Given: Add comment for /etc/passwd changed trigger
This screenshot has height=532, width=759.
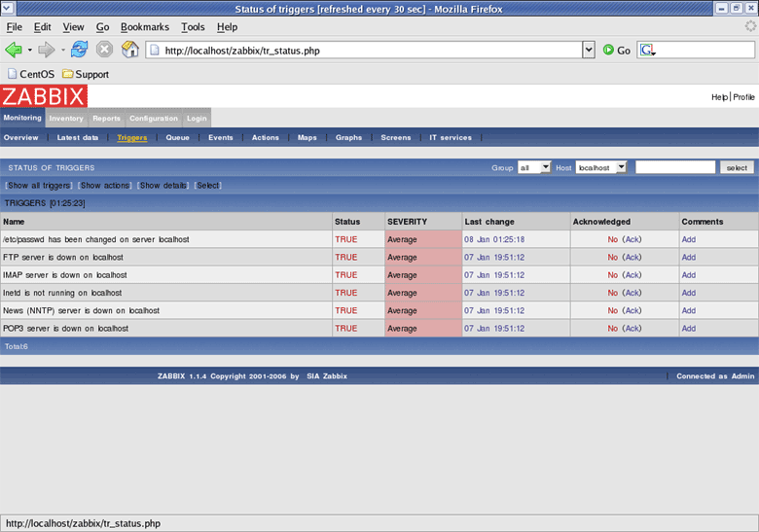Looking at the screenshot, I should coord(689,239).
